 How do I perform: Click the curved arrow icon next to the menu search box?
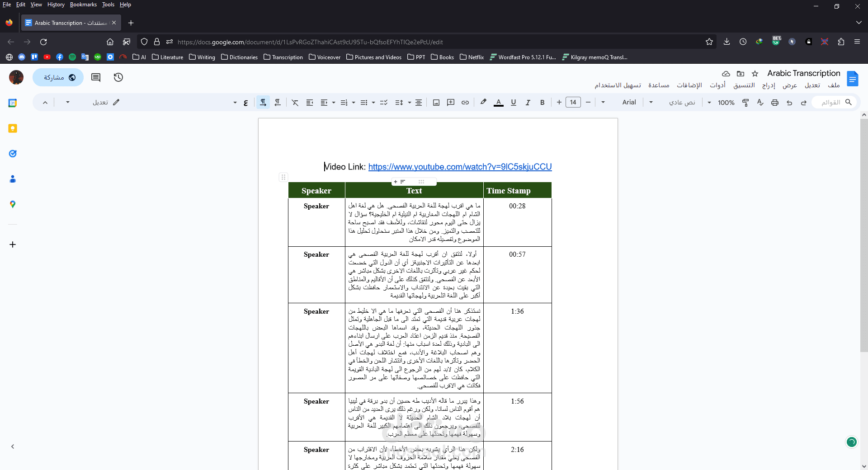point(804,103)
